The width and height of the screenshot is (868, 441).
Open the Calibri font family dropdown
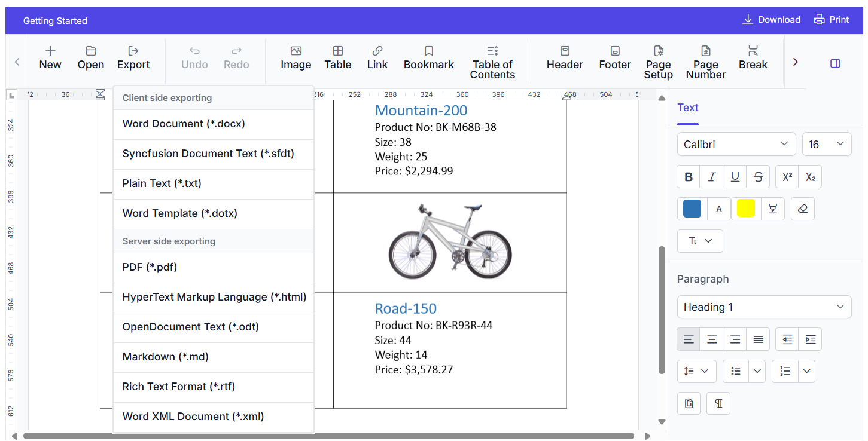tap(736, 144)
